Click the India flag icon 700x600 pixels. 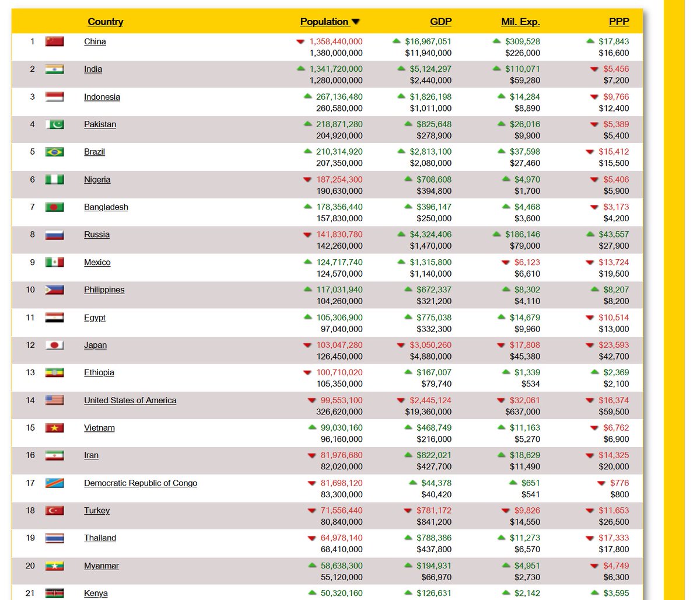coord(55,69)
